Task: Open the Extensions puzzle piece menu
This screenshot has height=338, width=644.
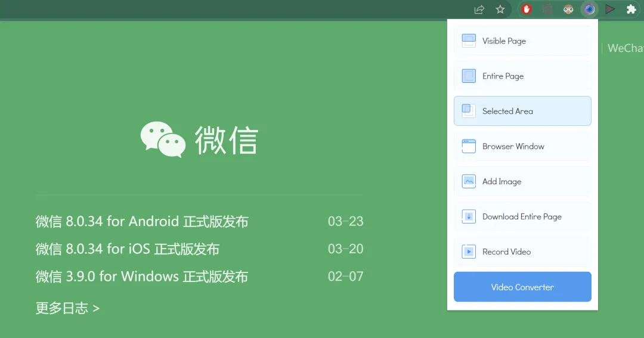Action: click(631, 9)
